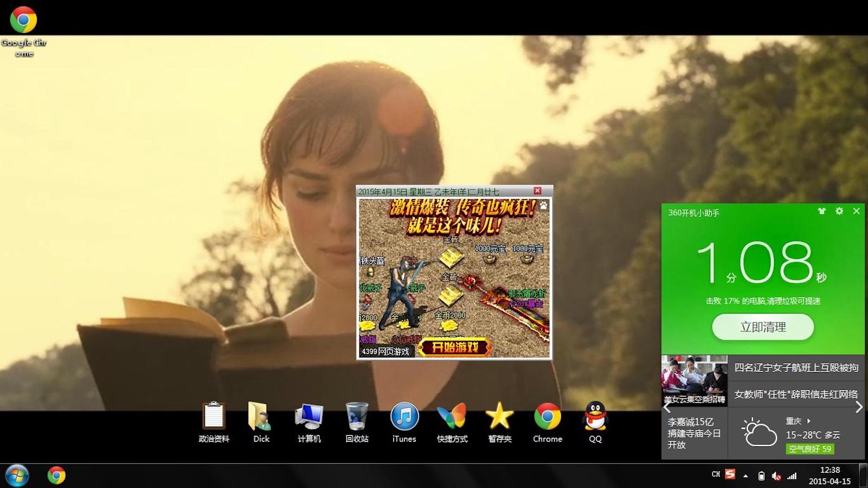
Task: Open the 回收站 recycle bin icon
Action: pyautogui.click(x=357, y=418)
